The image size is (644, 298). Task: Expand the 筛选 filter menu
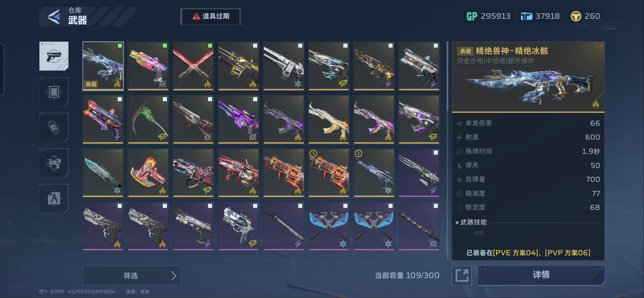pos(132,275)
